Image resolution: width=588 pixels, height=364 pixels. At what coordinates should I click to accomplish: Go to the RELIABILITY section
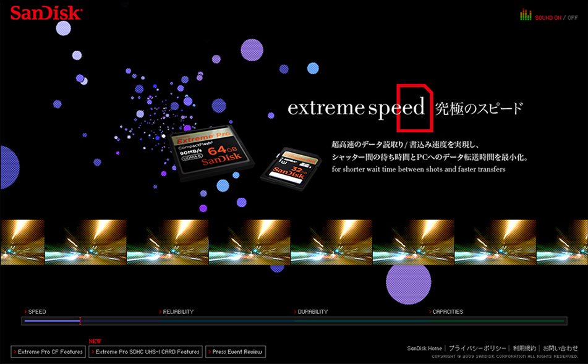click(x=178, y=312)
